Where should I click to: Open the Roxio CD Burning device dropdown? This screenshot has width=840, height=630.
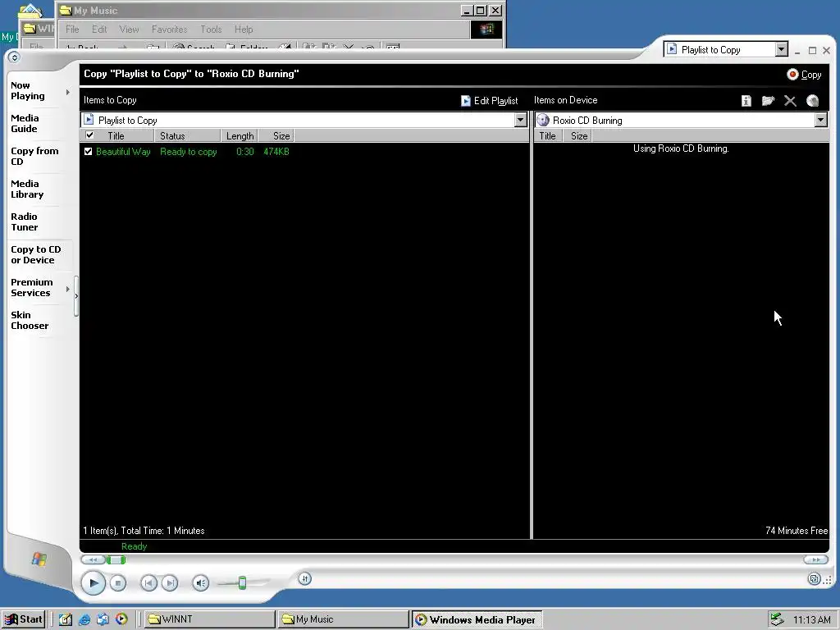(x=821, y=120)
